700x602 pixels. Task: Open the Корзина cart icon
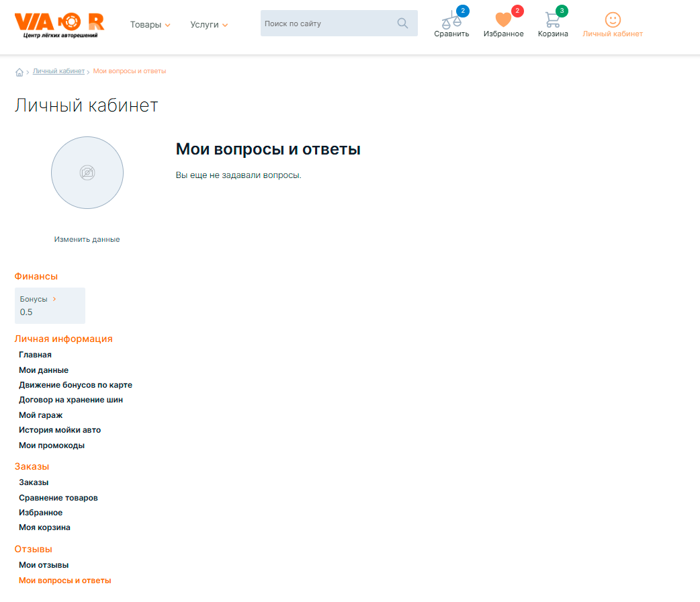[552, 20]
